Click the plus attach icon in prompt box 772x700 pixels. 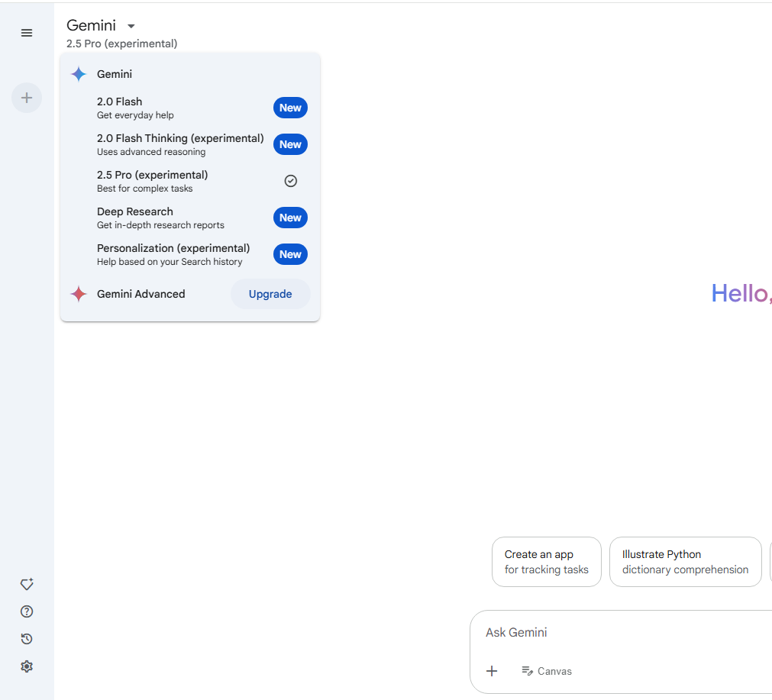tap(492, 671)
